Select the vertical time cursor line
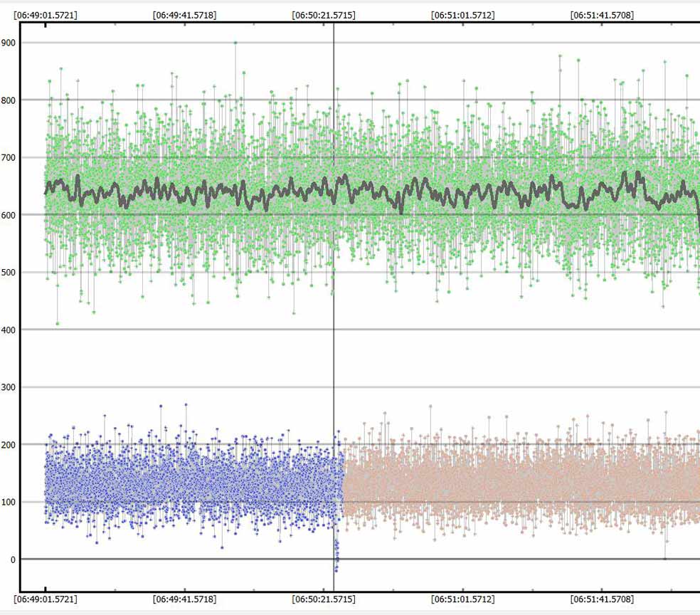Image resolution: width=700 pixels, height=615 pixels. [334, 307]
